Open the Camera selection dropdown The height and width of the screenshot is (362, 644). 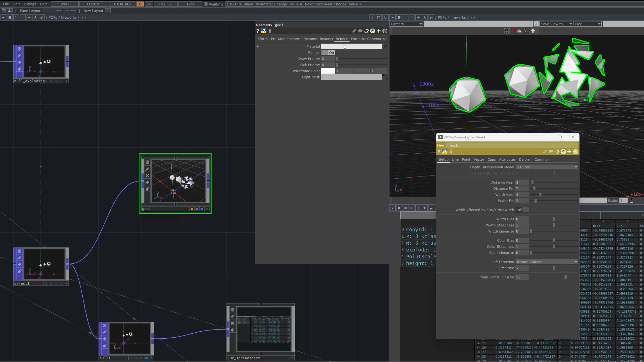click(406, 24)
